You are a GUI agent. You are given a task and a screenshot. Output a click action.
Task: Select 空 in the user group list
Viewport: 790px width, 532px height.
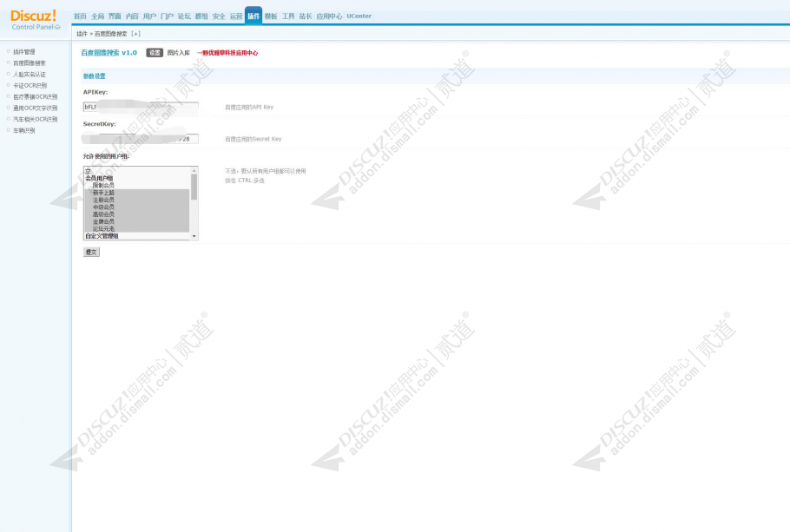click(x=136, y=171)
